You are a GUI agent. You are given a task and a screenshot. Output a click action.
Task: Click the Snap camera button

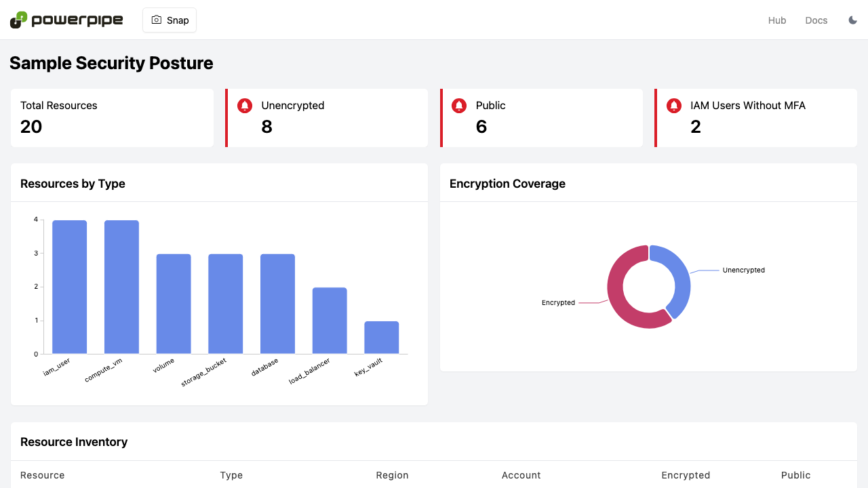170,20
